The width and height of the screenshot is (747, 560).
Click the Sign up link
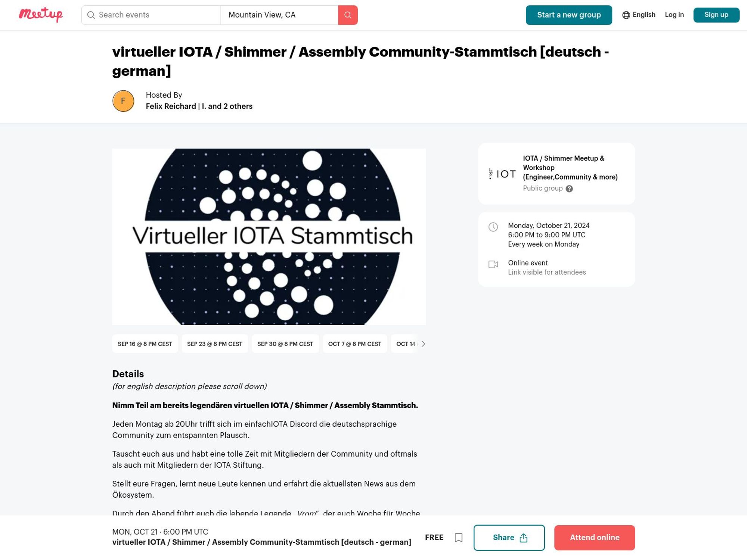(x=716, y=15)
